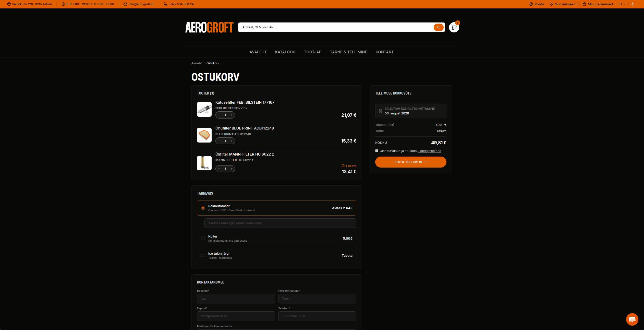Viewport: 644px width, 330px height.
Task: Open Soovinimekiri wishlist
Action: pyautogui.click(x=563, y=4)
